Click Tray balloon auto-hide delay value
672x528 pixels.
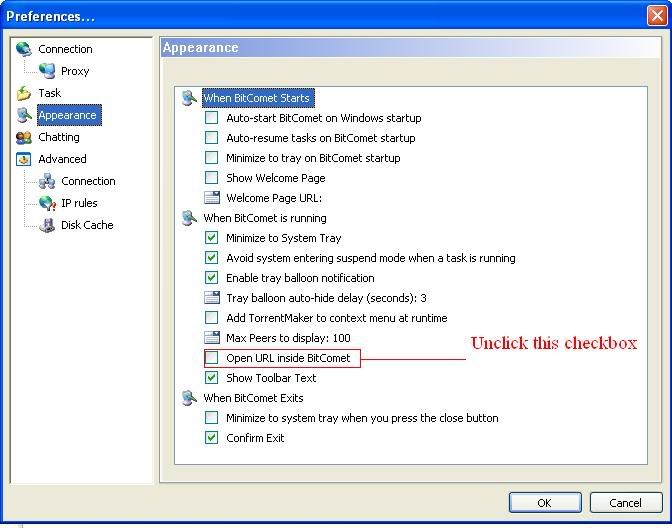(x=326, y=298)
